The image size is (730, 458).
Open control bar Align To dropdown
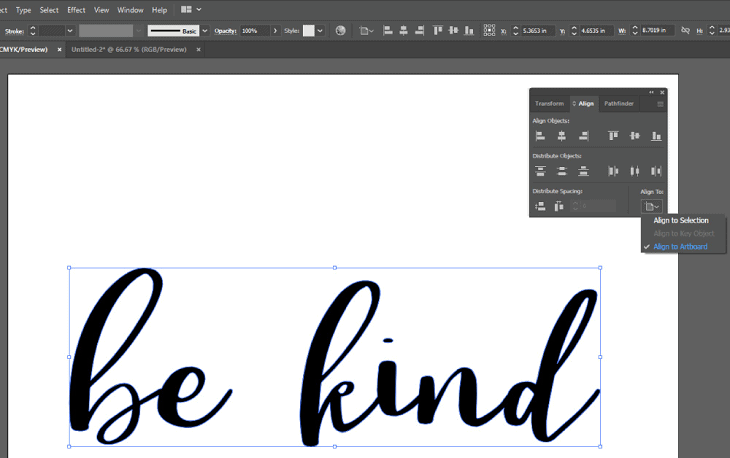[x=366, y=31]
